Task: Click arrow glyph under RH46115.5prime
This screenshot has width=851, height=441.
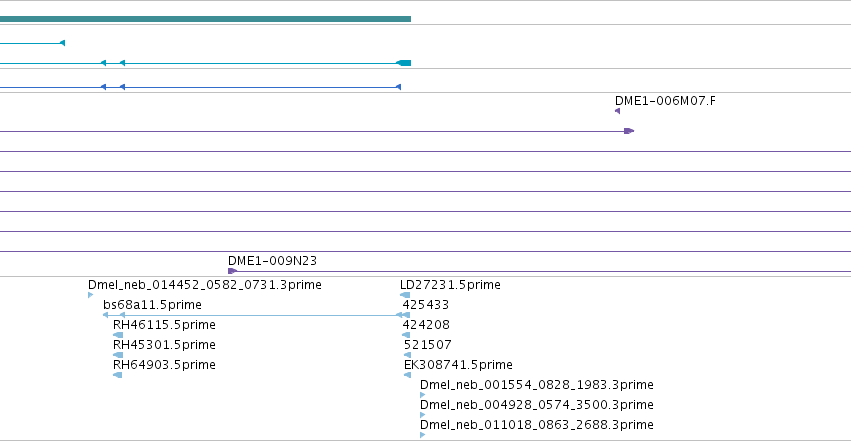Action: (118, 335)
